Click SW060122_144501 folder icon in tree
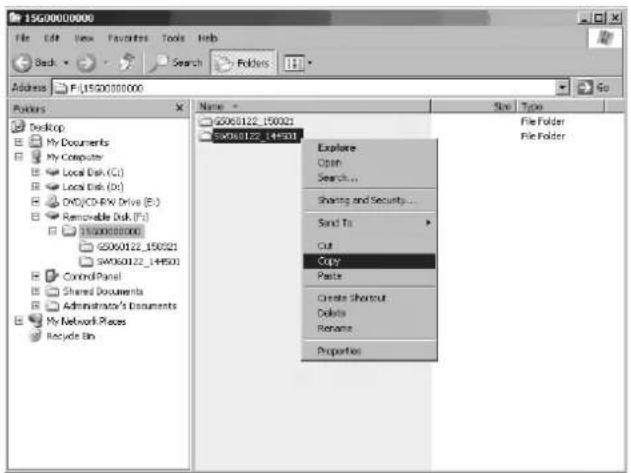 [x=86, y=262]
